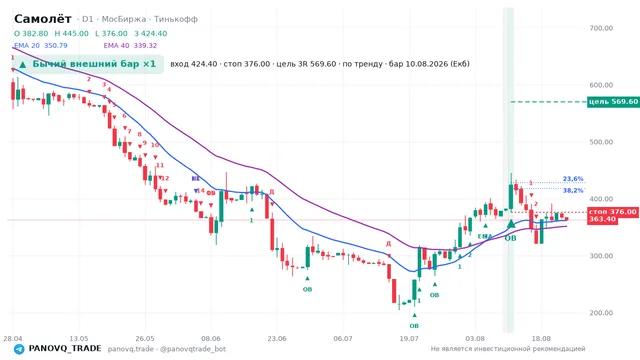Click the 06.07 date axis label
Viewport: 640px width, 360px height.
(x=343, y=338)
